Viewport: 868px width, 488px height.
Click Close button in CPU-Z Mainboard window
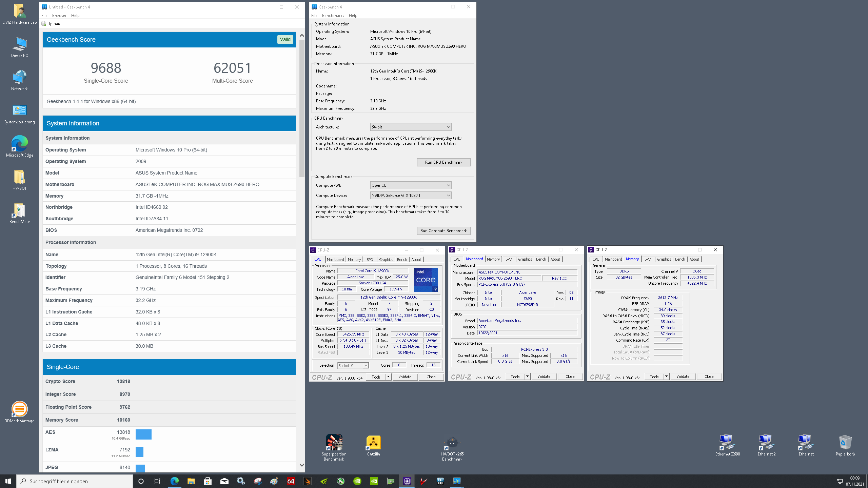click(x=570, y=377)
